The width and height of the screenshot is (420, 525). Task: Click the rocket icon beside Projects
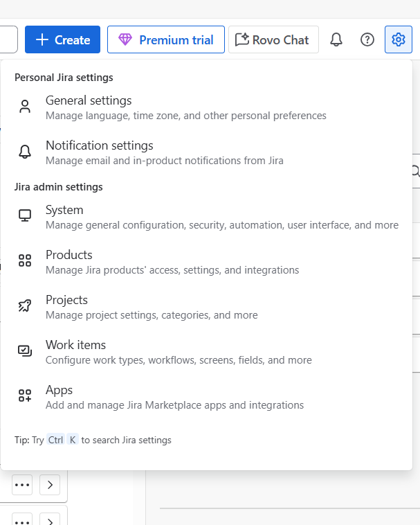(x=25, y=305)
